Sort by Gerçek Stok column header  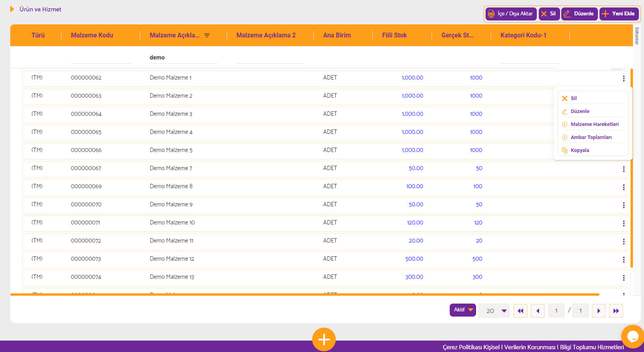457,35
